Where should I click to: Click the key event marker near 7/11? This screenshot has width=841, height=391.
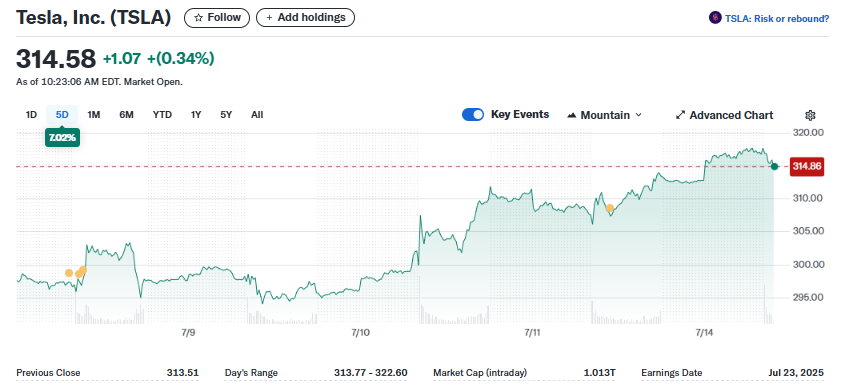(x=610, y=208)
